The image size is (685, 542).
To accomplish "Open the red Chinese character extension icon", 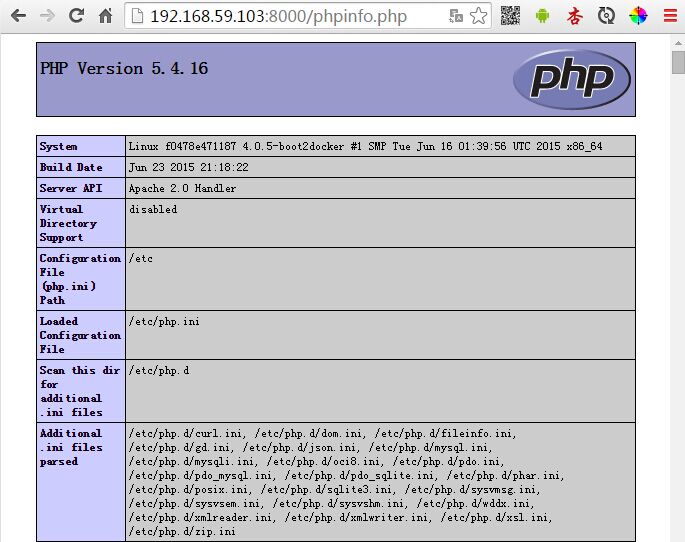I will click(574, 16).
